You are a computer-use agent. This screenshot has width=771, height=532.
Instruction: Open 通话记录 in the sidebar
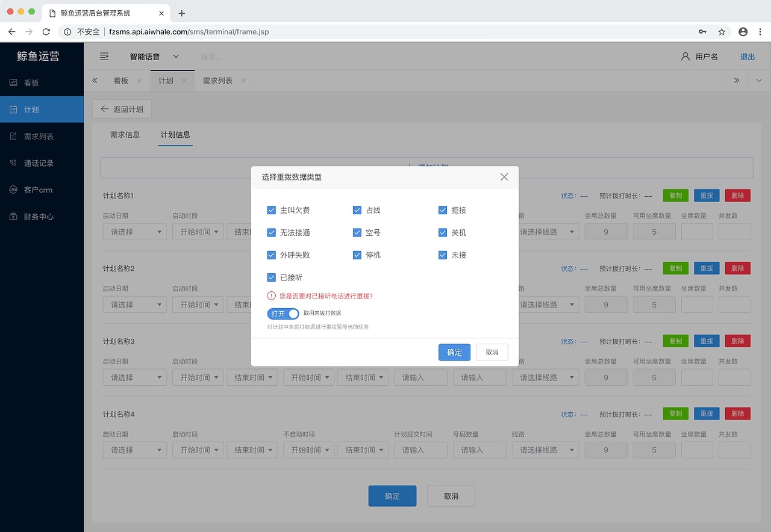[x=42, y=162]
